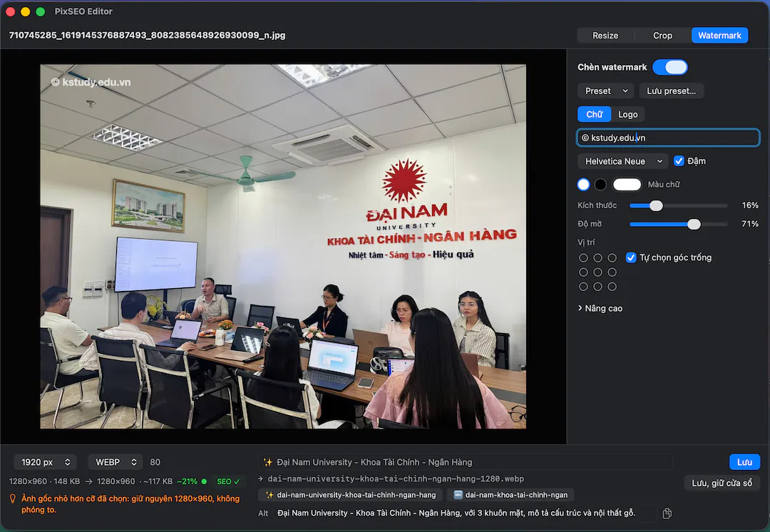Click the 16% size value
The width and height of the screenshot is (770, 532).
(x=750, y=205)
